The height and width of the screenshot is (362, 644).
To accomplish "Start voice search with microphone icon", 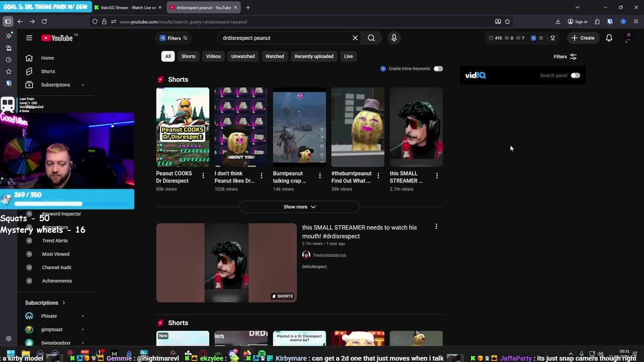I will pos(394,38).
